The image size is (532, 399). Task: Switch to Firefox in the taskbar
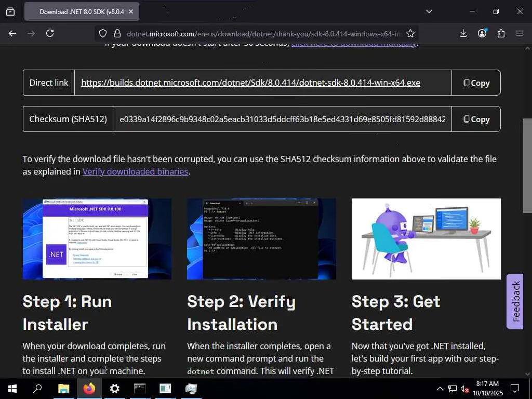click(89, 389)
